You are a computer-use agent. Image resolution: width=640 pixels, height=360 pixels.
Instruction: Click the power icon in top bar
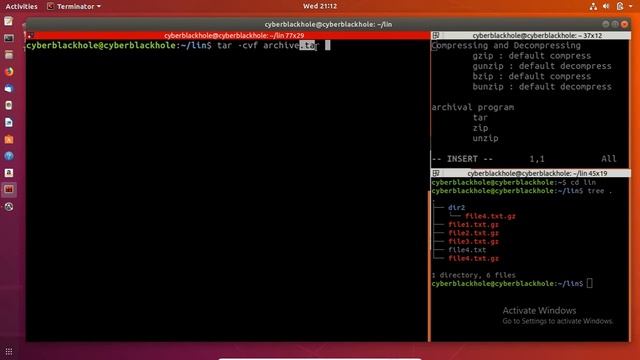[620, 6]
